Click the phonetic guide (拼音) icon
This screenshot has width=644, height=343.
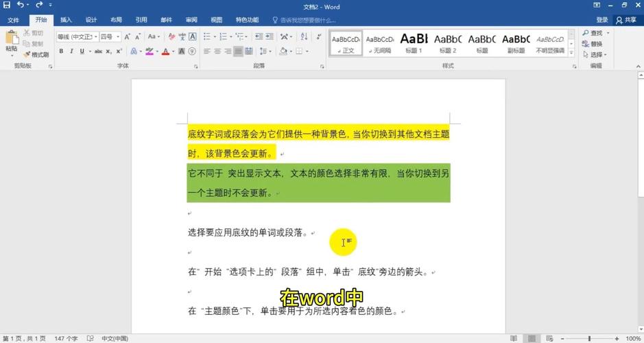pyautogui.click(x=182, y=36)
